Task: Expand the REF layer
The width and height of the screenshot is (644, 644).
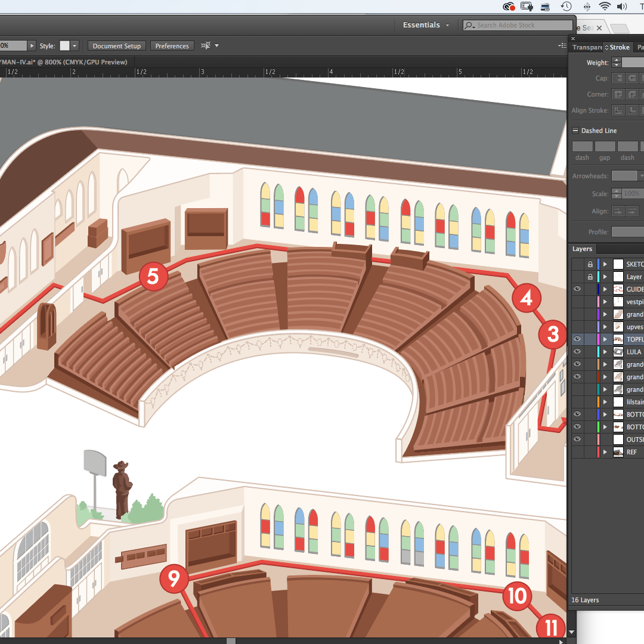Action: [605, 452]
